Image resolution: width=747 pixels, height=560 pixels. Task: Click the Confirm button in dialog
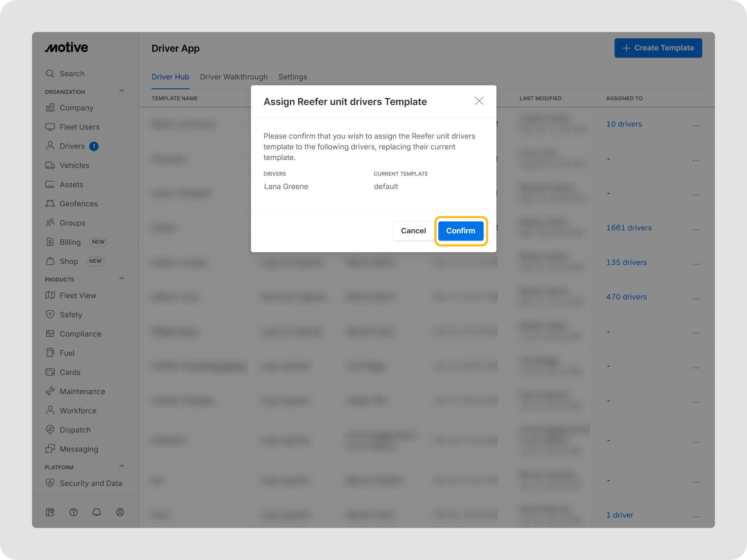(x=461, y=231)
